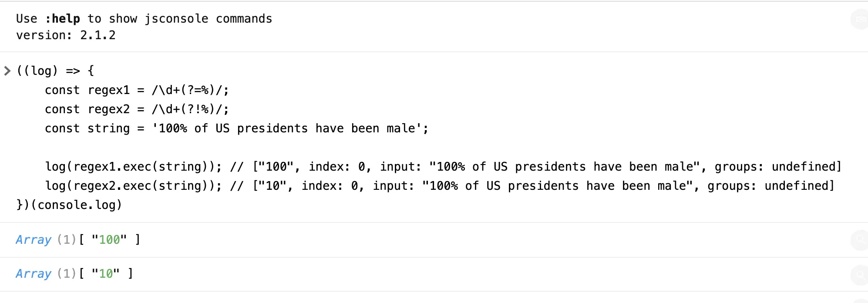
Task: Click the magnifier icon on the "100" result row
Action: point(860,240)
